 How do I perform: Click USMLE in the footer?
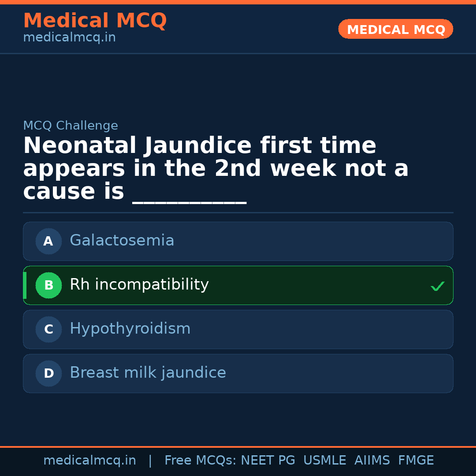(x=324, y=461)
